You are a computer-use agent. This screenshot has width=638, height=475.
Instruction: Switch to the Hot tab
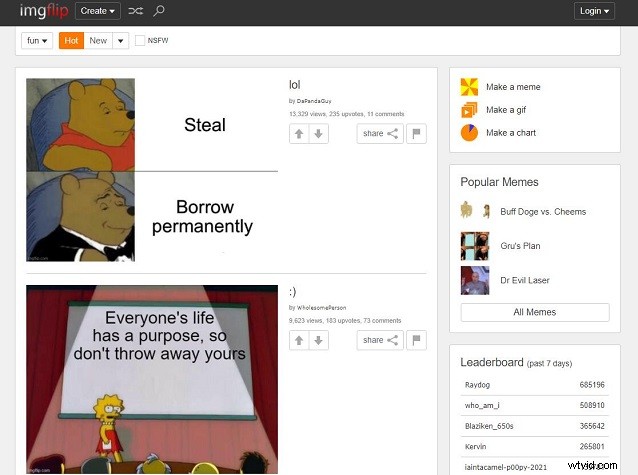tap(71, 41)
